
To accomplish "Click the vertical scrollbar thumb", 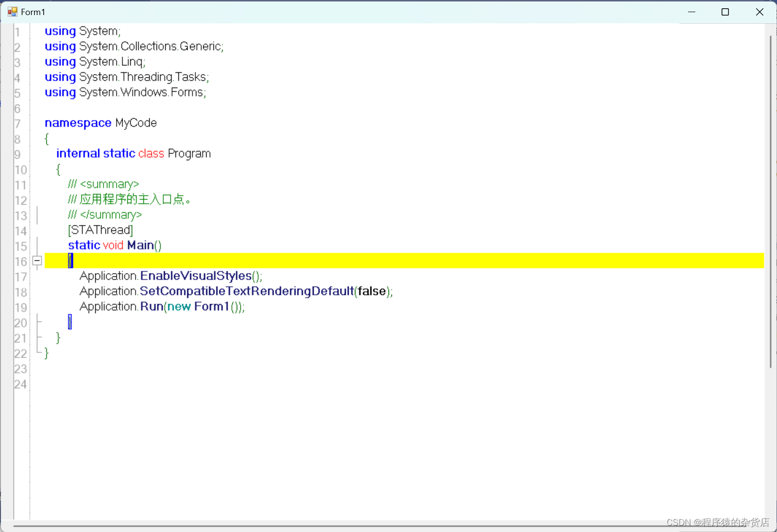I will 771,202.
